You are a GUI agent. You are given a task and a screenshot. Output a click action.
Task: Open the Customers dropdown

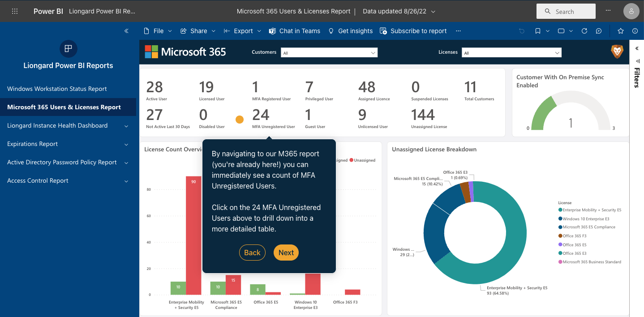(329, 53)
